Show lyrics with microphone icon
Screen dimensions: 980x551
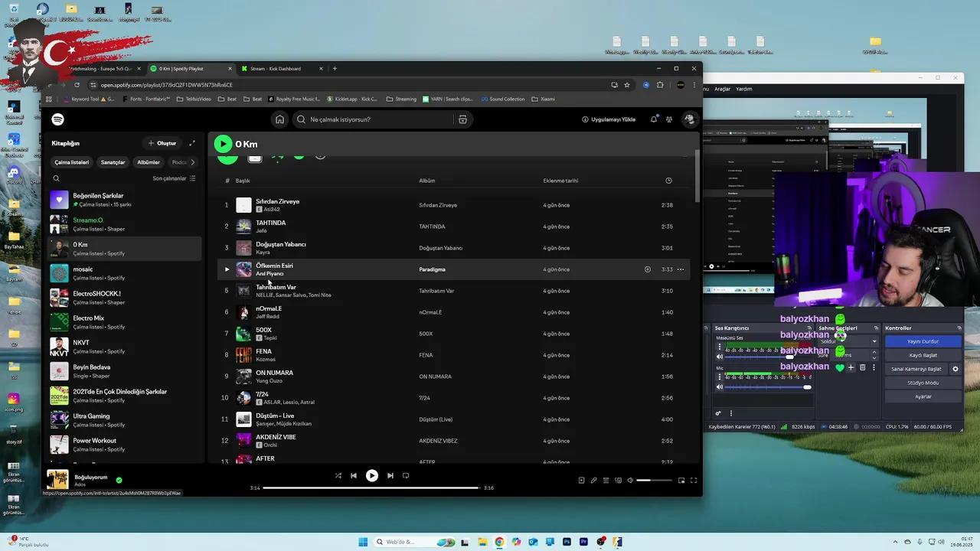pos(593,481)
